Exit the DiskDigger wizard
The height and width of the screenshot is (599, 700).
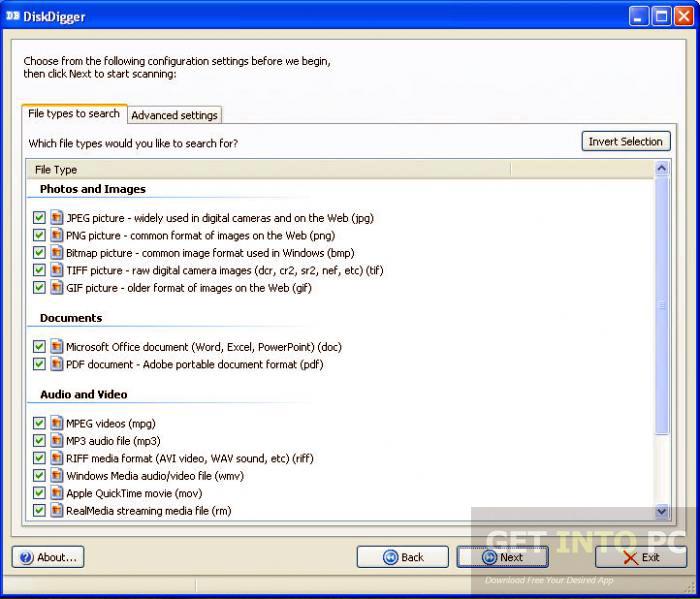[641, 557]
